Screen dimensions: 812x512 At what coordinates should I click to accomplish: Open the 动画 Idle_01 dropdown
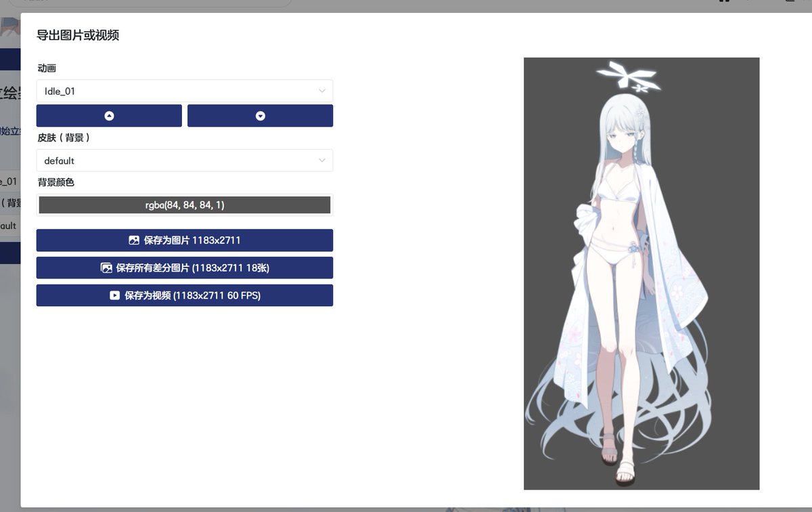tap(184, 91)
